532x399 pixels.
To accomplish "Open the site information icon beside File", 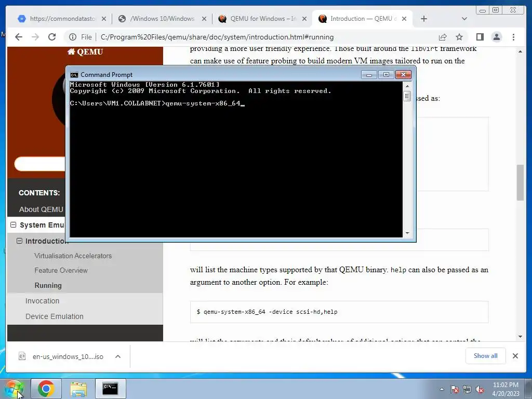I will (x=73, y=37).
